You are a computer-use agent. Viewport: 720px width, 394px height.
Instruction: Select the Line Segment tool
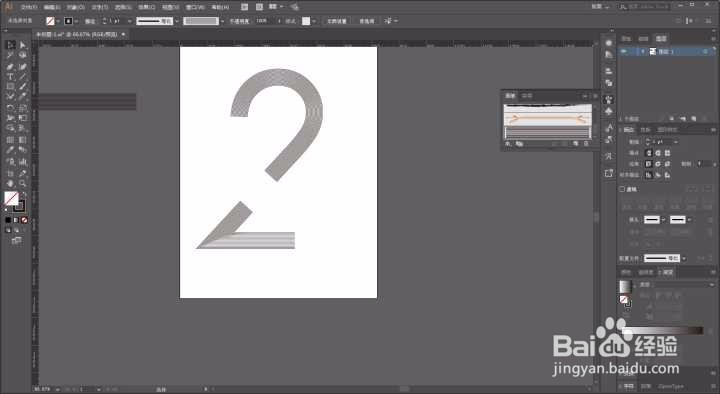(23, 77)
